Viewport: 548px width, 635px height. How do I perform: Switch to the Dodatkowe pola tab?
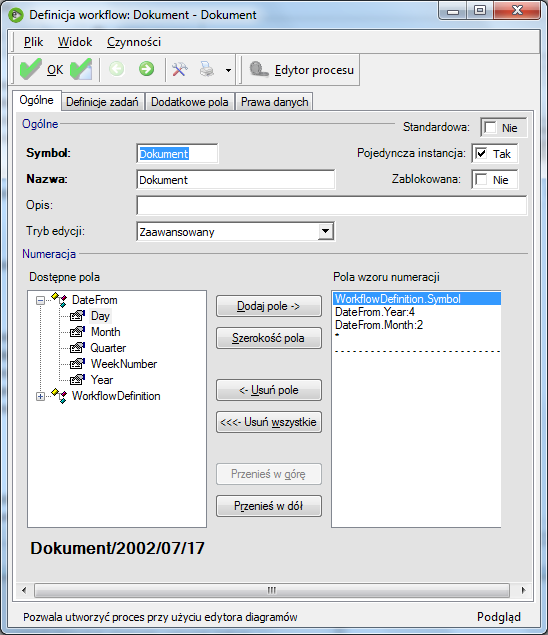point(190,102)
